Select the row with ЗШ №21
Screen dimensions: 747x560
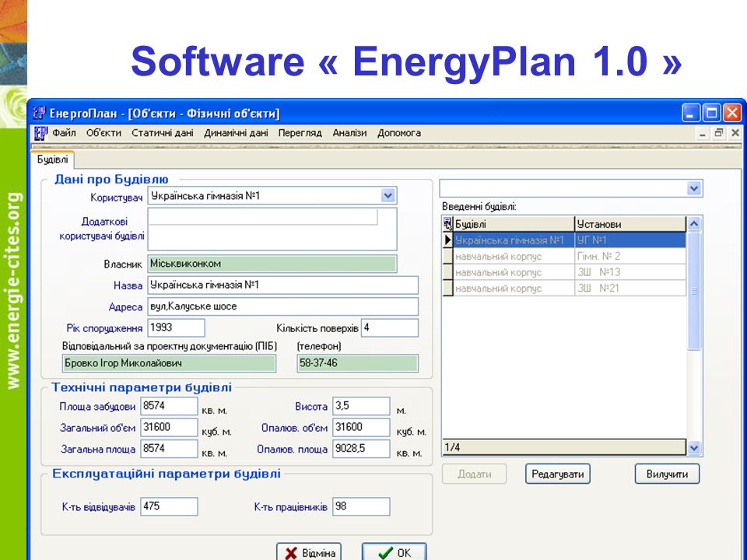[x=565, y=288]
